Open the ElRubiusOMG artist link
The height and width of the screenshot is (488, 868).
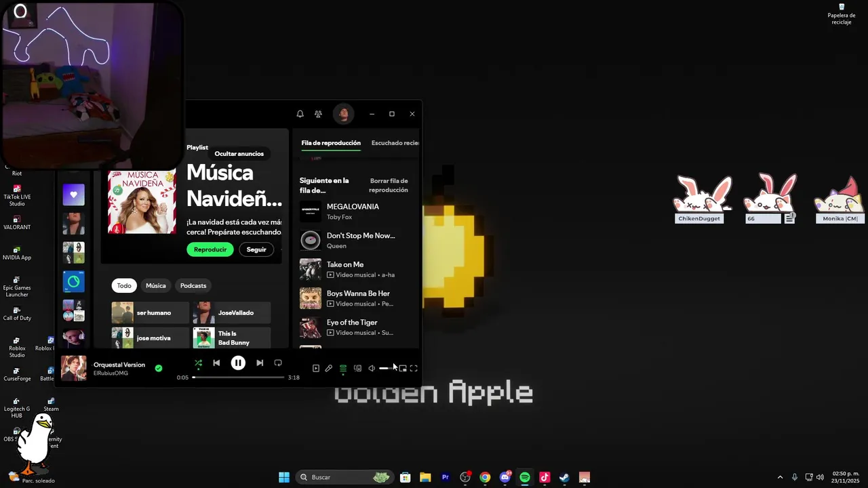coord(111,373)
